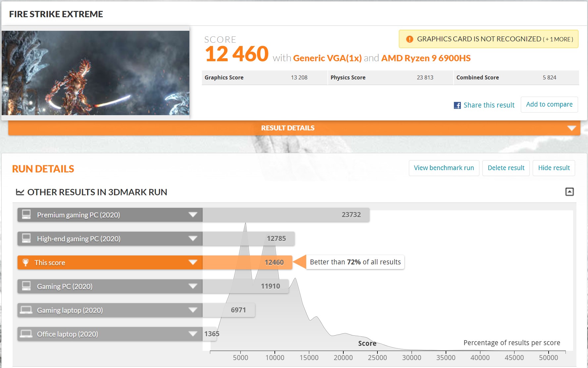Screen dimensions: 588x368
Task: Click the Gaming laptop (2020) label
Action: (x=70, y=310)
